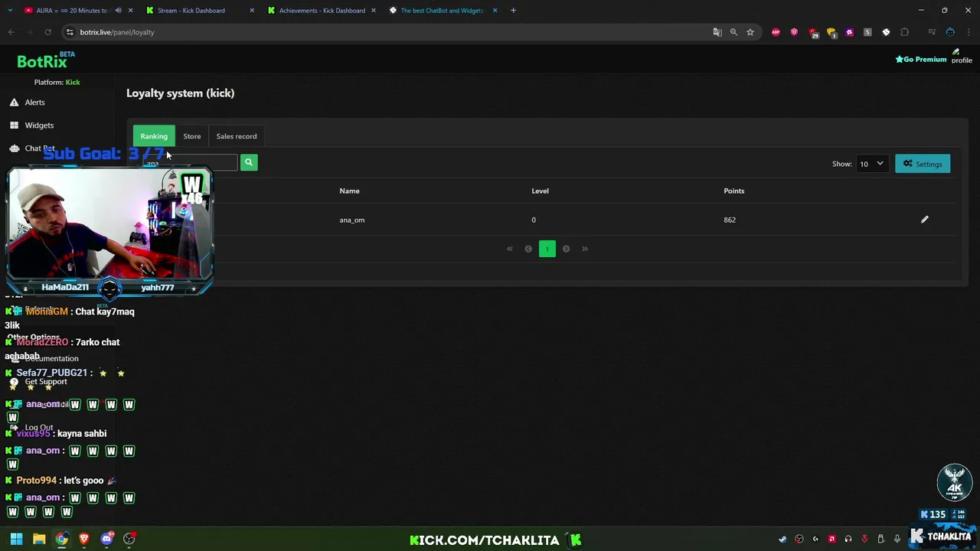The height and width of the screenshot is (551, 980).
Task: Click the Points column header
Action: click(734, 191)
